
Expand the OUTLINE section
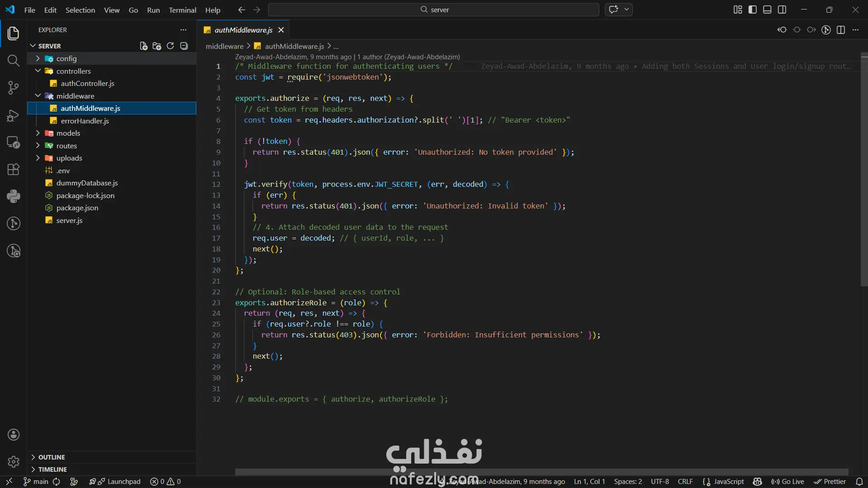click(x=112, y=457)
